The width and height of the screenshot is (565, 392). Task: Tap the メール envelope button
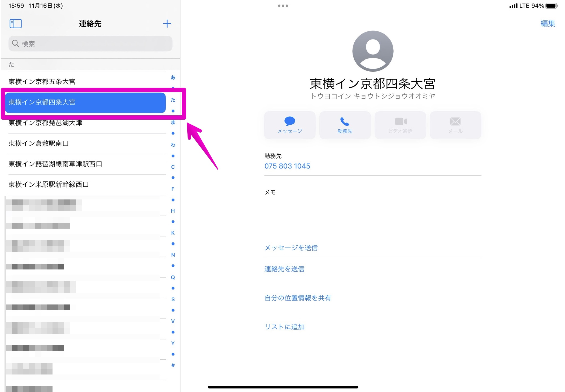click(x=455, y=125)
